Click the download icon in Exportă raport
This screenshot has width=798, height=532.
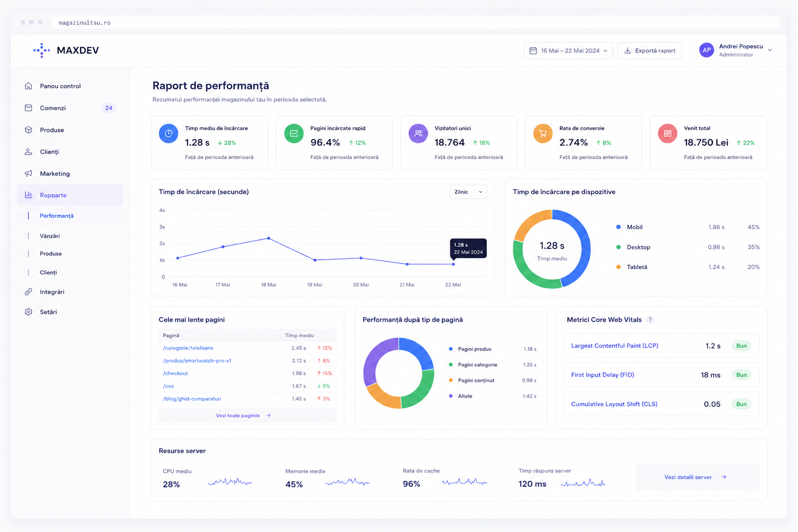tap(628, 50)
